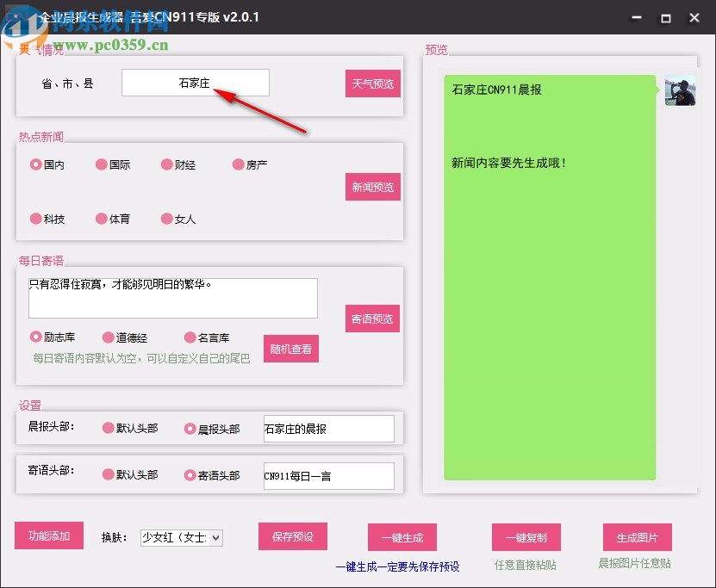Click 生成图片 to generate an image
716x588 pixels.
(x=637, y=535)
